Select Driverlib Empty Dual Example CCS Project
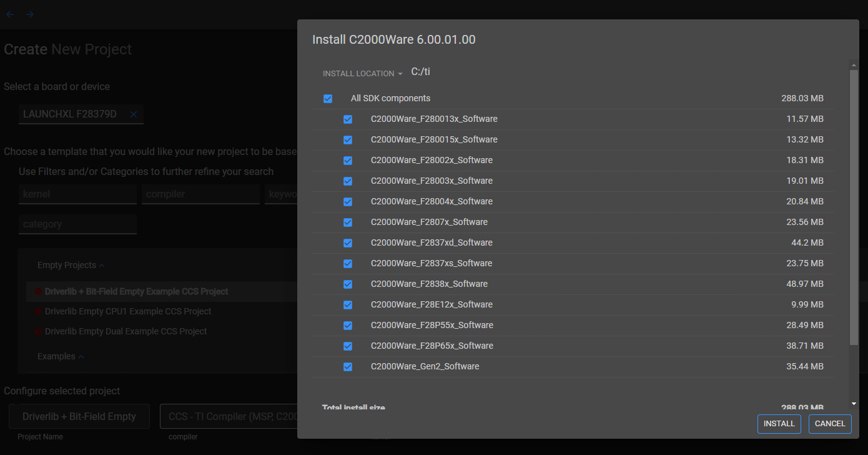The image size is (868, 455). [126, 331]
